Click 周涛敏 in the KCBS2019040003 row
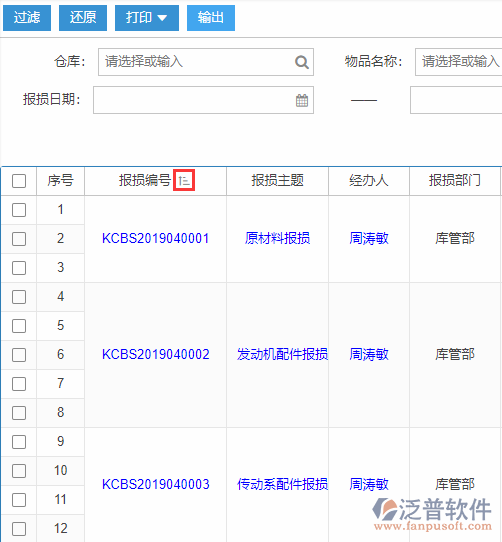Viewport: 502px width, 542px height. click(x=369, y=485)
